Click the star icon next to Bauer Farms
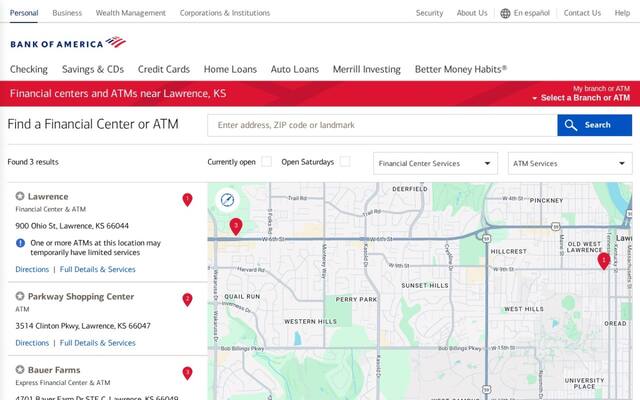This screenshot has width=640, height=400. (x=20, y=369)
